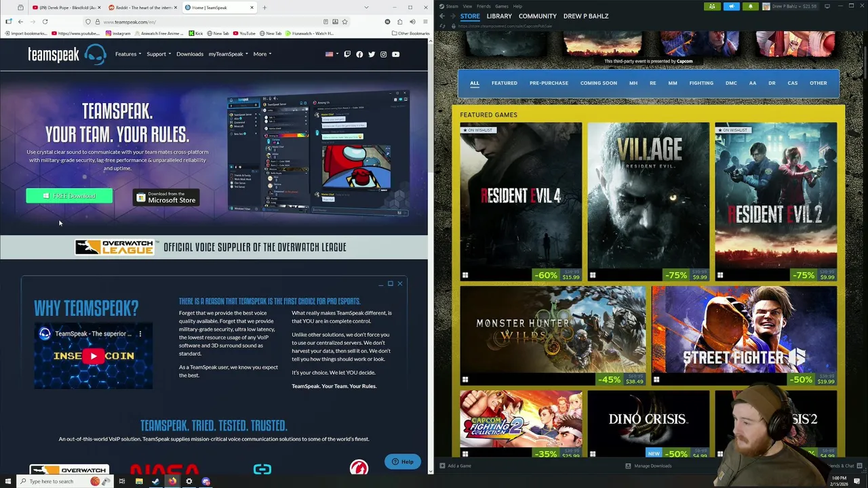This screenshot has width=868, height=488.
Task: Open Monster Hunter Wilds game tile
Action: coord(553,336)
